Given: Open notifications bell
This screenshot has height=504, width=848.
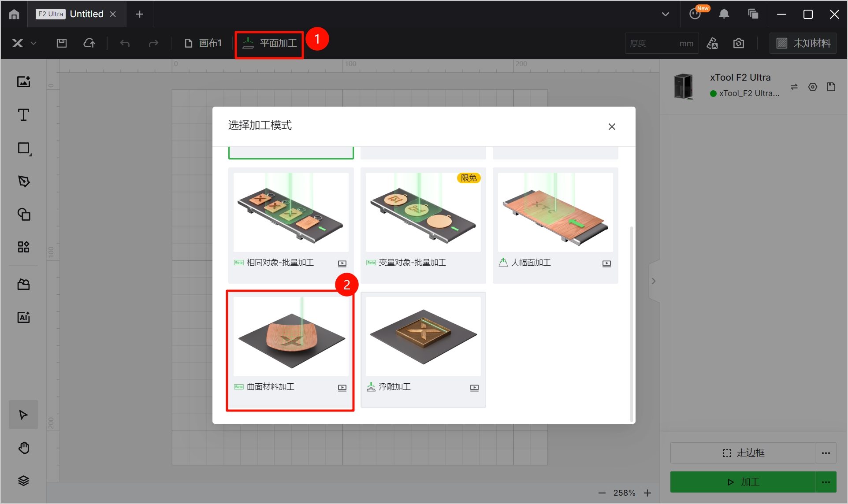Looking at the screenshot, I should pyautogui.click(x=724, y=14).
